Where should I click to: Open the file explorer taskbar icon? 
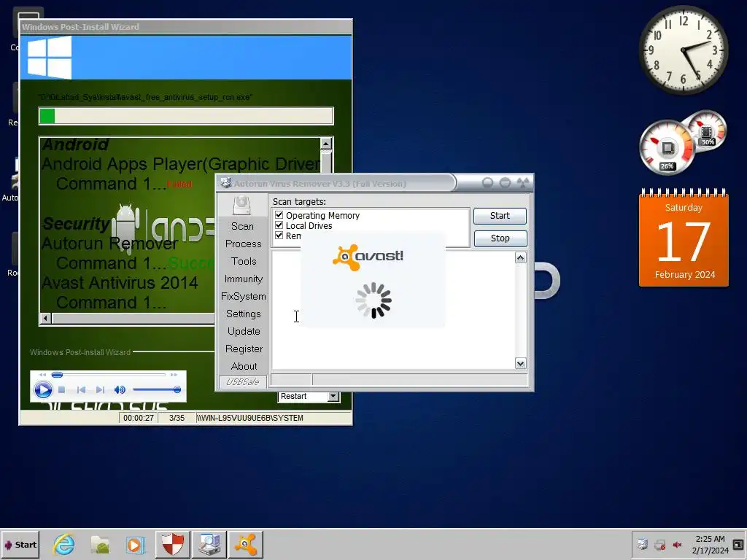[101, 544]
